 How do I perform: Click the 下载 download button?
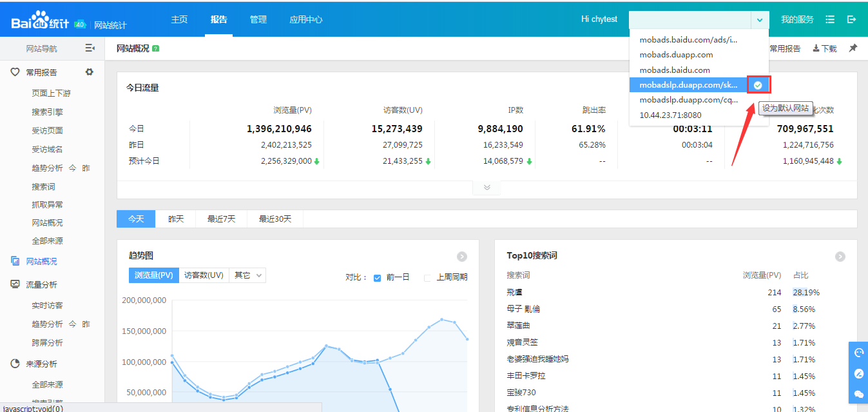[x=825, y=48]
